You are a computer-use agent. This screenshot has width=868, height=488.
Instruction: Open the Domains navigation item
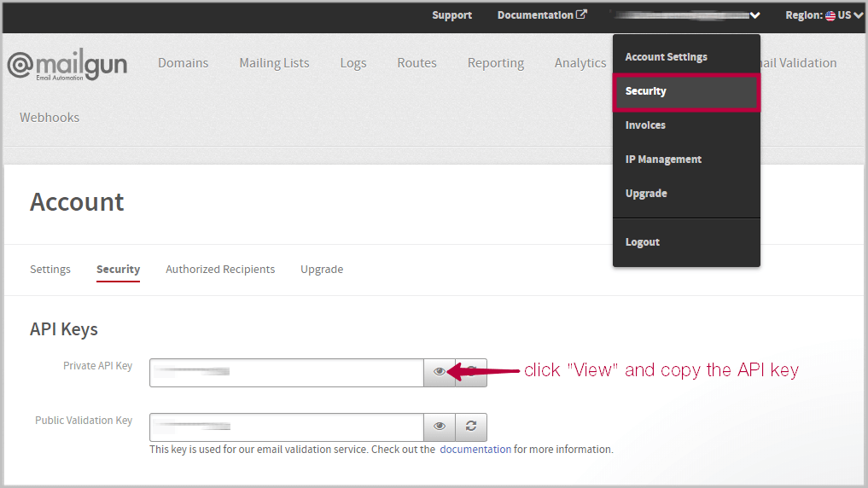(x=183, y=63)
